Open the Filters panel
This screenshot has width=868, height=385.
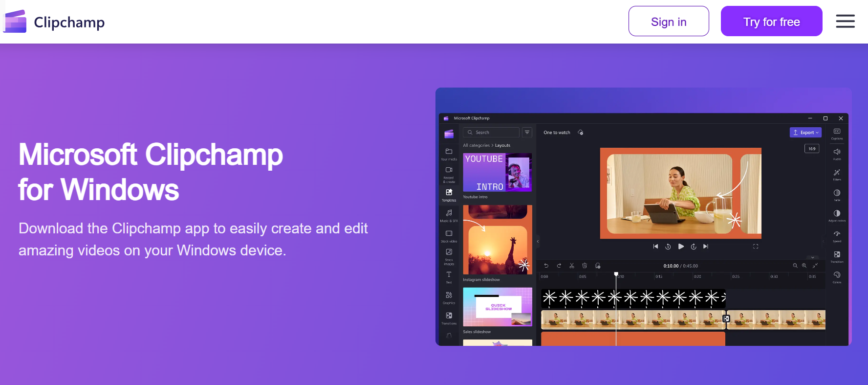pos(837,174)
